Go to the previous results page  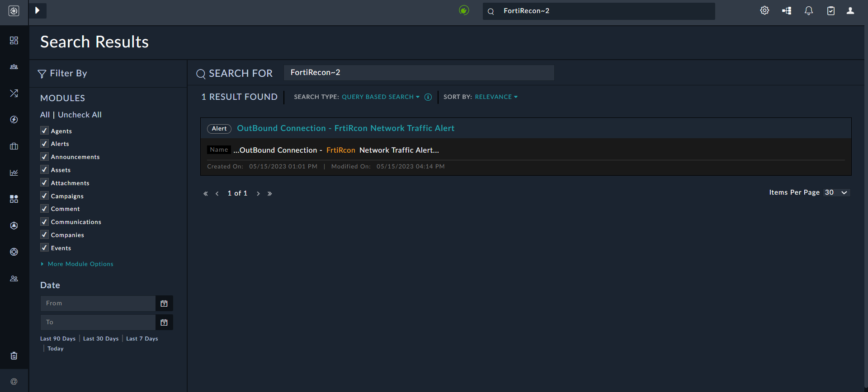point(217,194)
